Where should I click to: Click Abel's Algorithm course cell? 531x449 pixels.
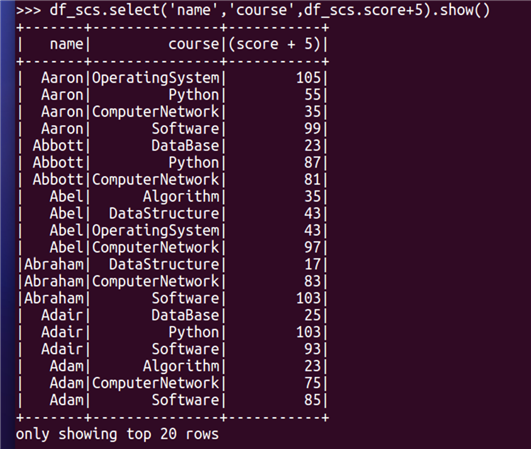click(x=181, y=197)
